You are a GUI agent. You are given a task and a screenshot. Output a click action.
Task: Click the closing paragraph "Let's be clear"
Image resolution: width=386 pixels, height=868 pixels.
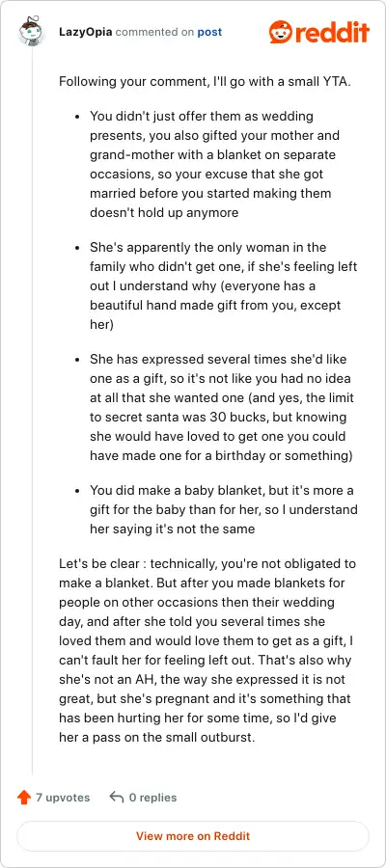tap(207, 651)
